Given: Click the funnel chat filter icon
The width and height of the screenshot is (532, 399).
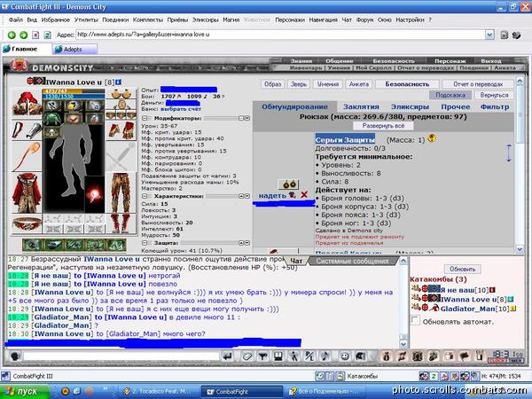Looking at the screenshot, I should (x=262, y=356).
